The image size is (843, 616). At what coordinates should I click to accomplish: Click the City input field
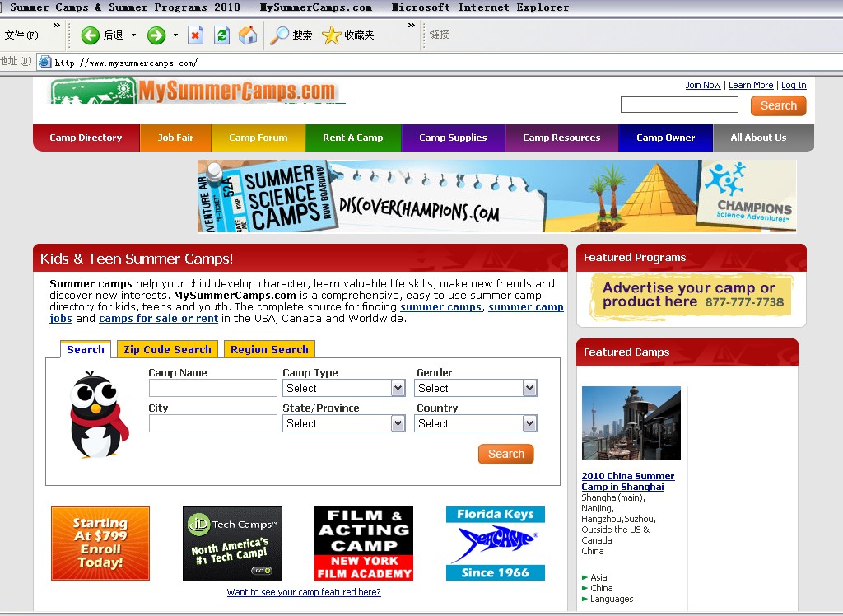click(213, 423)
